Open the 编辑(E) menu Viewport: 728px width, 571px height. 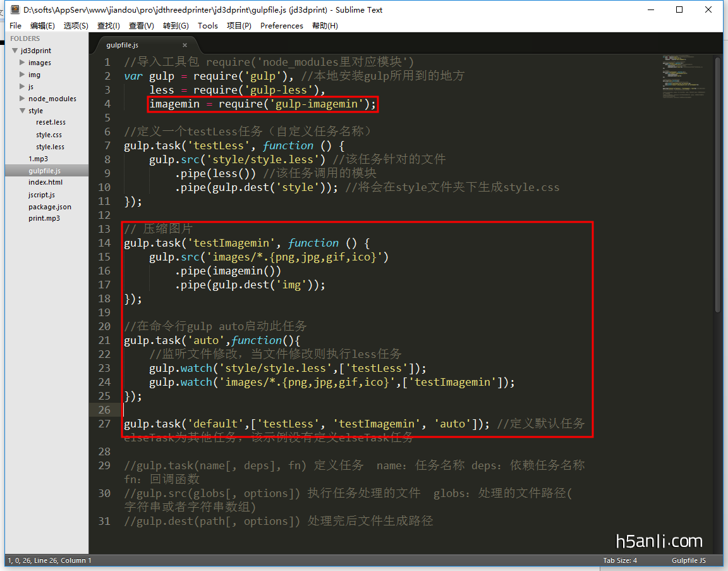(42, 25)
